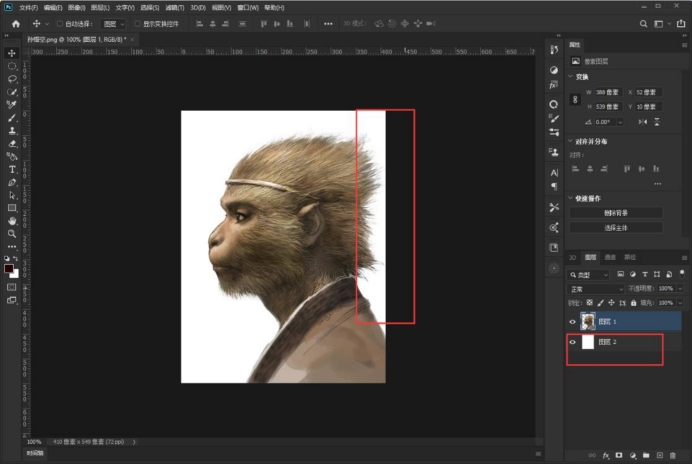Image resolution: width=692 pixels, height=464 pixels.
Task: Select the Eyedropper tool
Action: tap(12, 105)
